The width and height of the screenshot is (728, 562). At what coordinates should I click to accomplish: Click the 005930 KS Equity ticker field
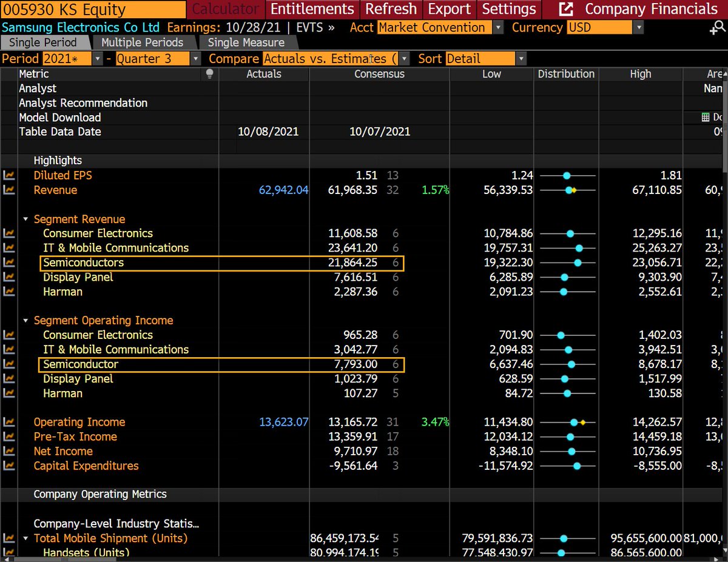(93, 9)
